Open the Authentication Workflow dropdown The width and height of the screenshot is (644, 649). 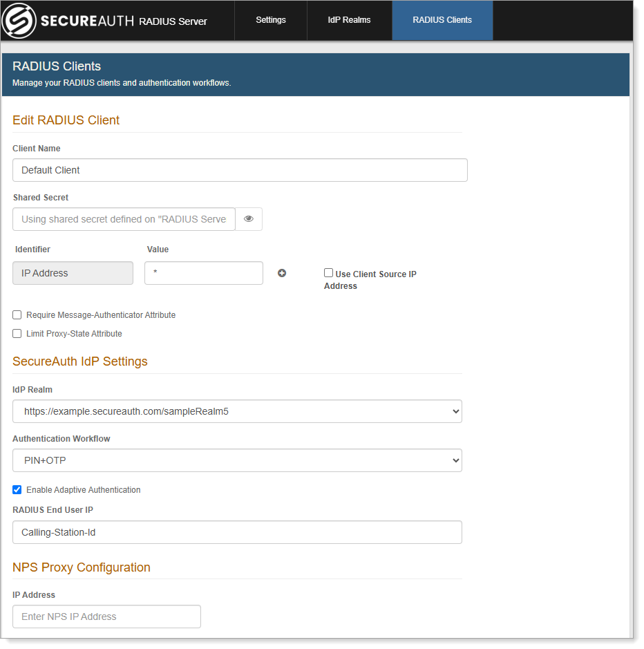click(x=237, y=460)
